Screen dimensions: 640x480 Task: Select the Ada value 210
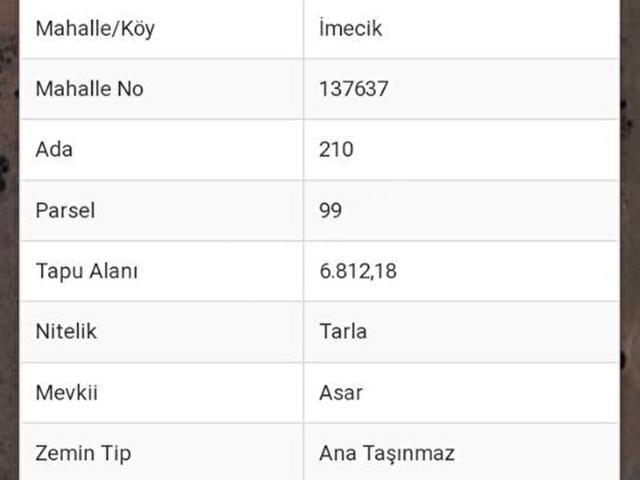point(336,150)
